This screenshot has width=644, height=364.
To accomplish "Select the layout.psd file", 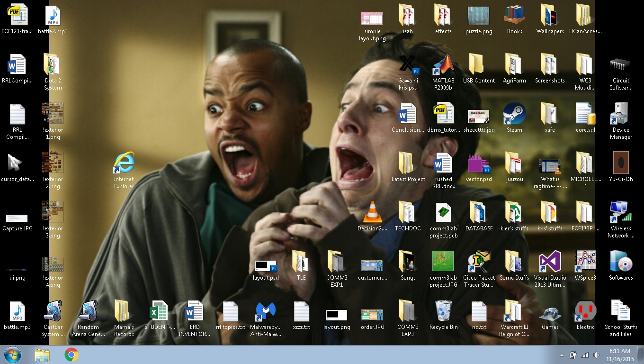I will pos(266,266).
